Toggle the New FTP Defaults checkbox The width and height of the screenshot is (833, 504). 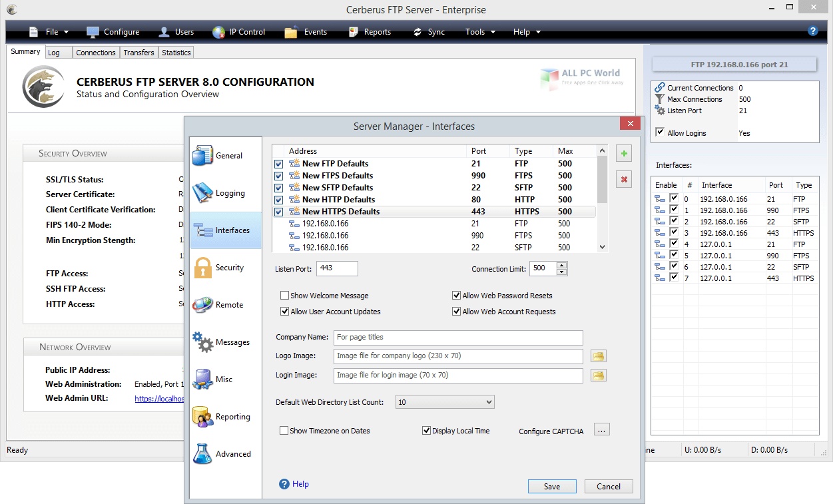pos(278,164)
